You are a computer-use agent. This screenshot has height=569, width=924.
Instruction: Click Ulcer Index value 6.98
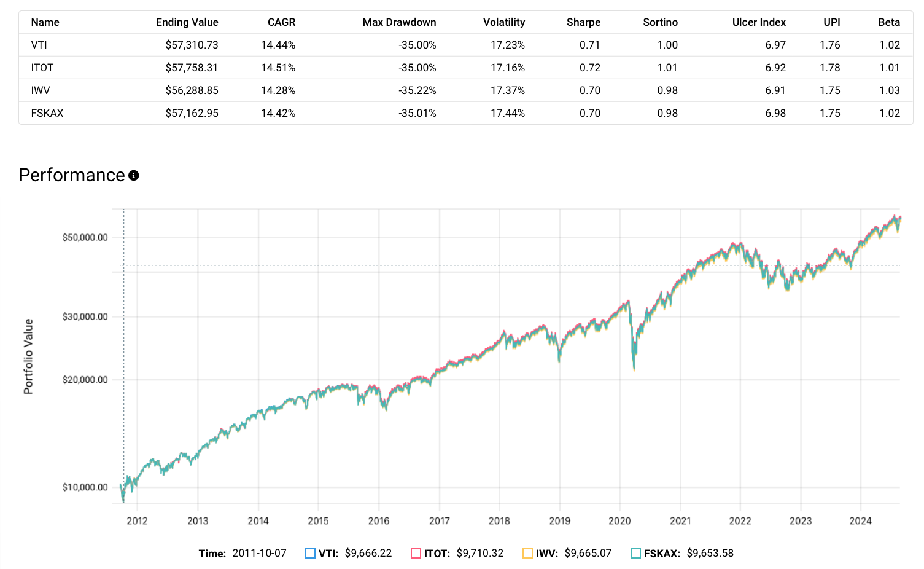tap(775, 113)
